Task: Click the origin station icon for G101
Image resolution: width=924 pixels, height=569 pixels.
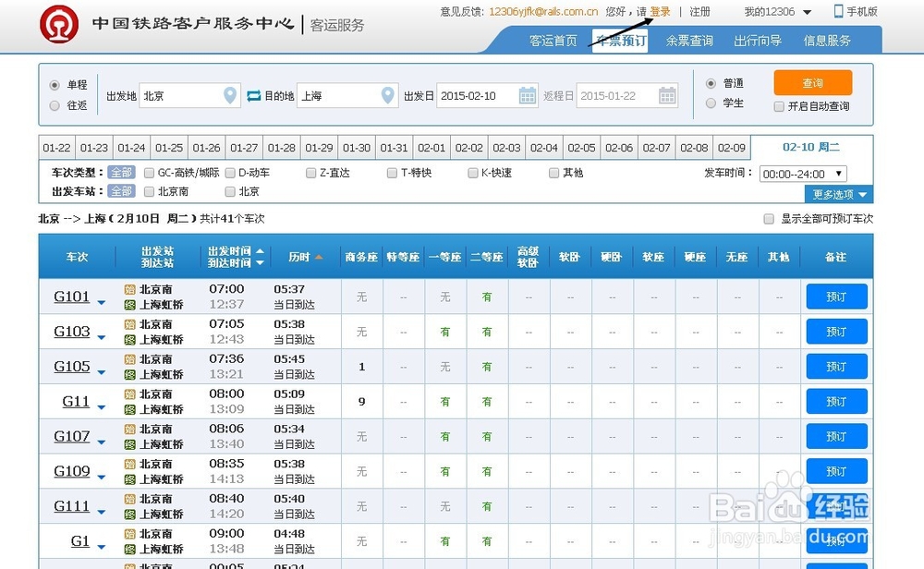Action: click(x=129, y=289)
